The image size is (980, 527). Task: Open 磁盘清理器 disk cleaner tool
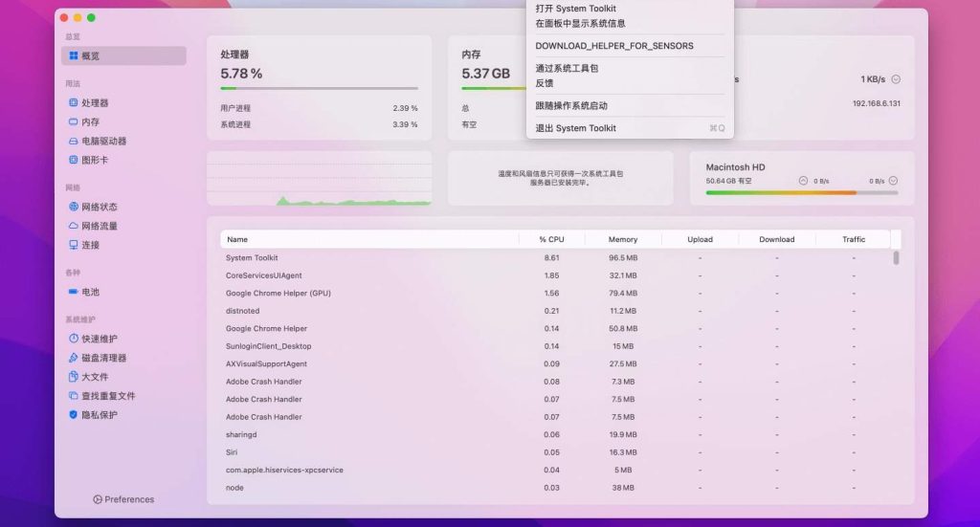[74, 358]
